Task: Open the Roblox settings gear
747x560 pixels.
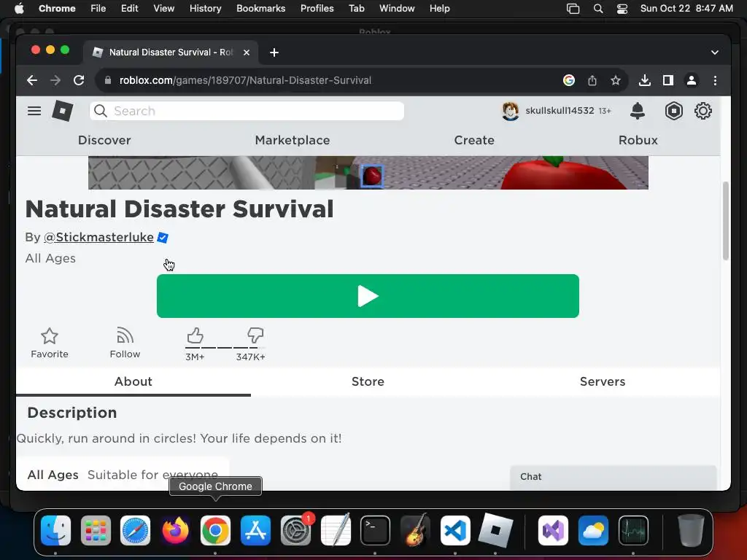Action: (x=703, y=111)
